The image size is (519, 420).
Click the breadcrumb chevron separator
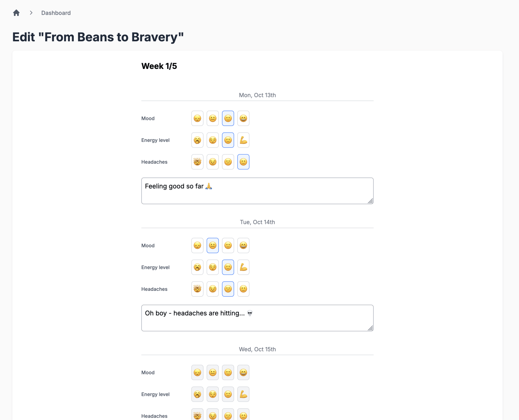click(x=31, y=13)
